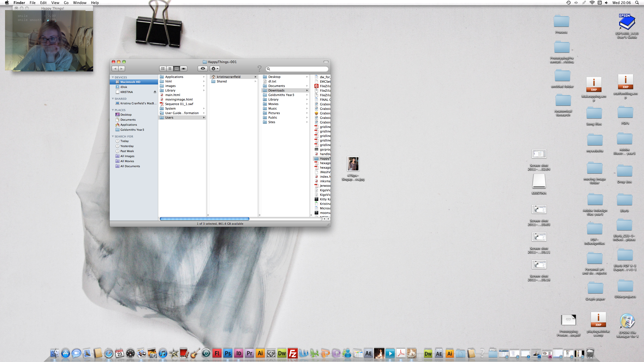Collapse the DEVICES sidebar section

pyautogui.click(x=113, y=77)
